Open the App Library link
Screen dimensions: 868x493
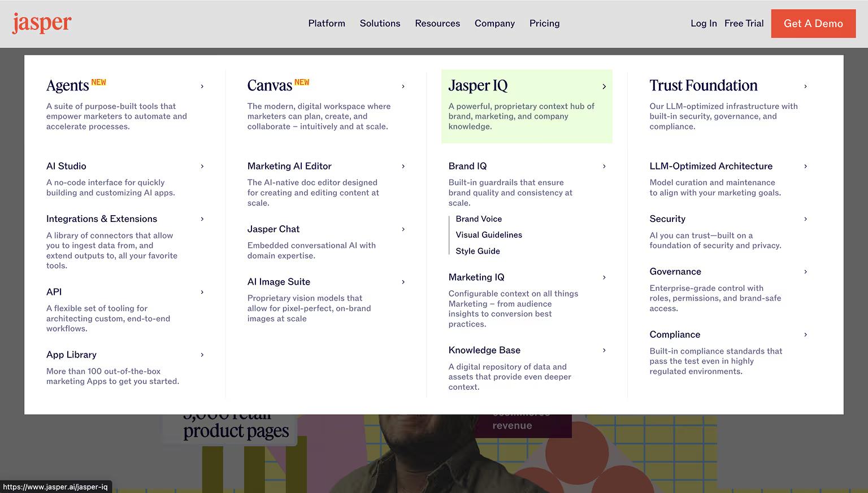(x=71, y=355)
